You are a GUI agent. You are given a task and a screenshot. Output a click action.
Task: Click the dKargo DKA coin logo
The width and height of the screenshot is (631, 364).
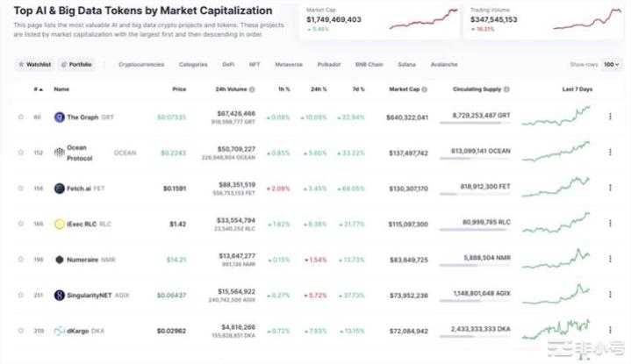point(60,332)
